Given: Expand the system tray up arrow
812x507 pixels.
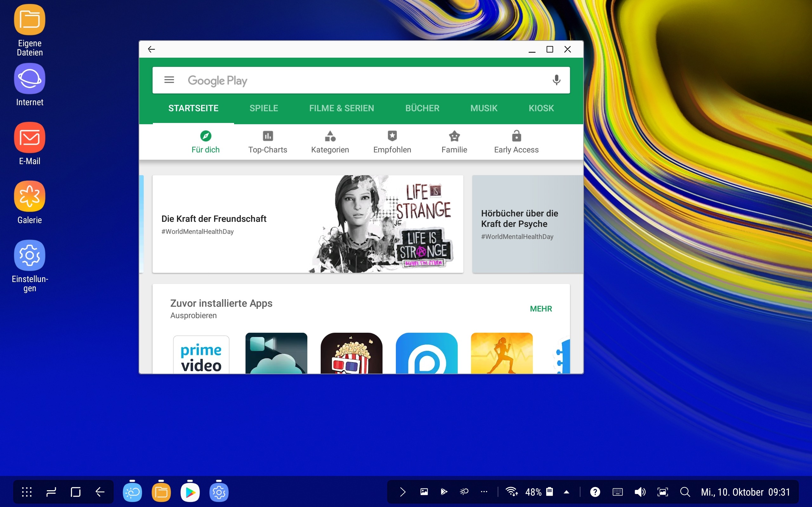Looking at the screenshot, I should [566, 492].
